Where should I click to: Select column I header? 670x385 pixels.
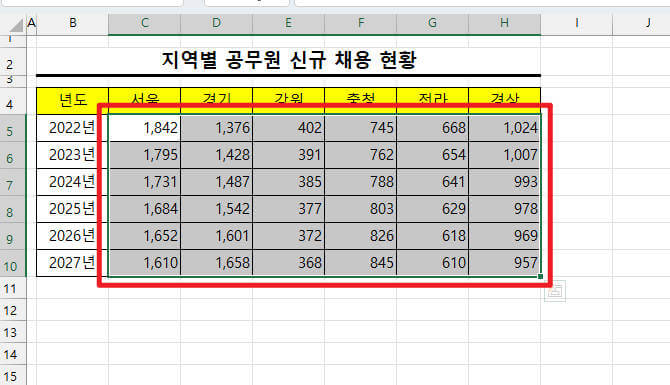point(576,23)
